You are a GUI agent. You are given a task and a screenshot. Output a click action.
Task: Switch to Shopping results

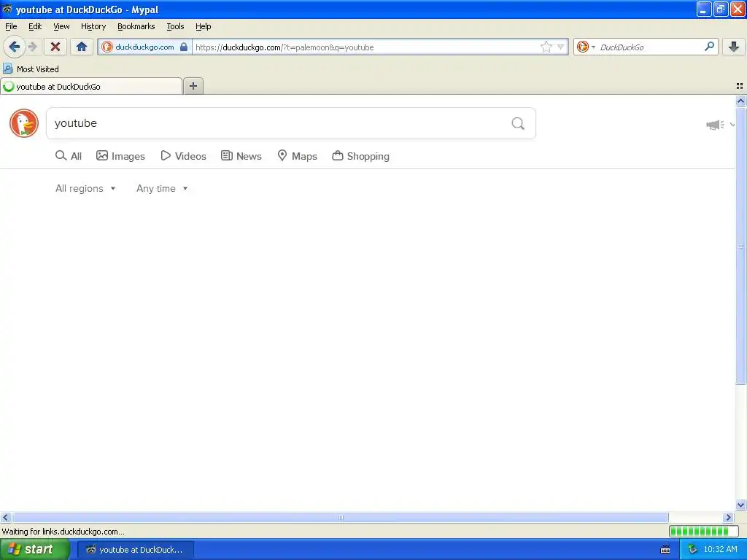pos(360,156)
